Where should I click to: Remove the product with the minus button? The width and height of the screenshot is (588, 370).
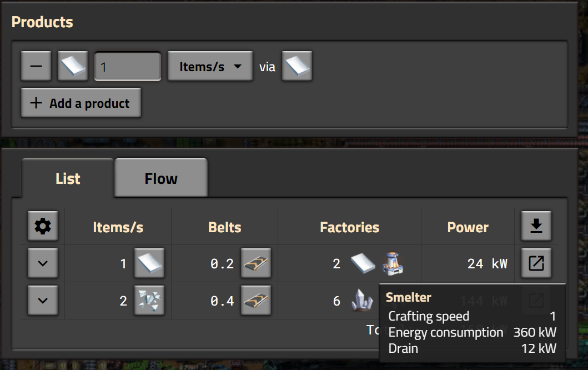click(36, 65)
